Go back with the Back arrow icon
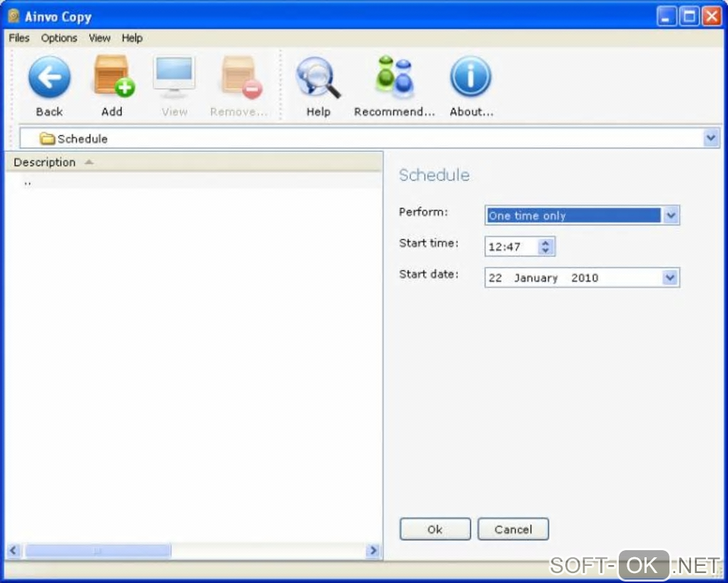728x583 pixels. (49, 77)
